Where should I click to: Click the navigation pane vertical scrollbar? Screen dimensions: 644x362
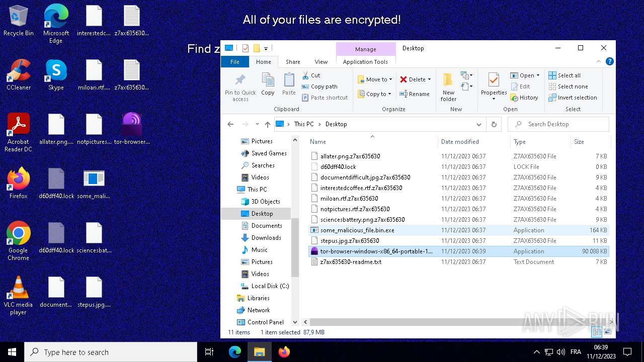pos(295,246)
